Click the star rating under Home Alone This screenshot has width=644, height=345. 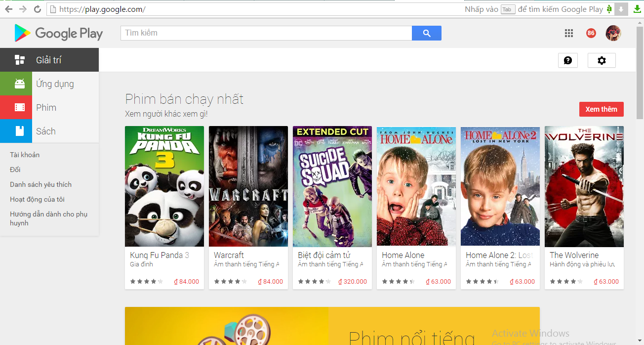(398, 281)
